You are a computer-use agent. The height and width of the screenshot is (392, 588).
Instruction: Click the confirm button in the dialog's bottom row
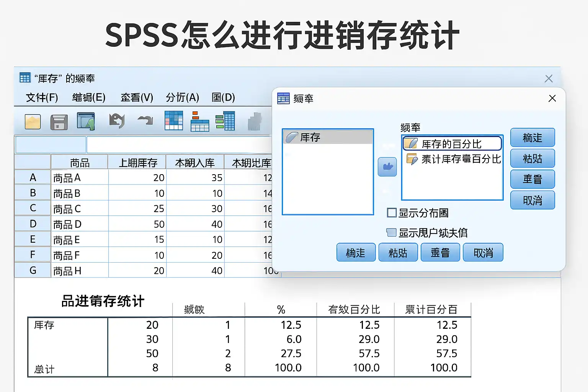[356, 253]
